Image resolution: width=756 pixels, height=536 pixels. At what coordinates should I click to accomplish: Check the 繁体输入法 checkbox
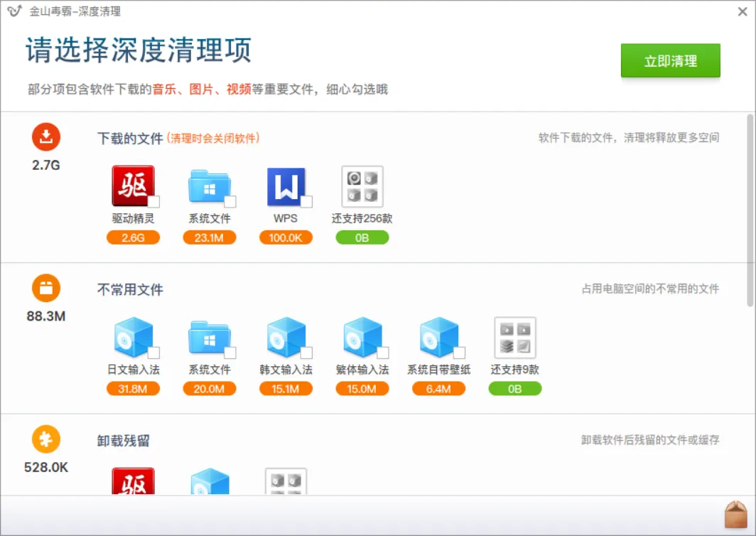coord(383,353)
